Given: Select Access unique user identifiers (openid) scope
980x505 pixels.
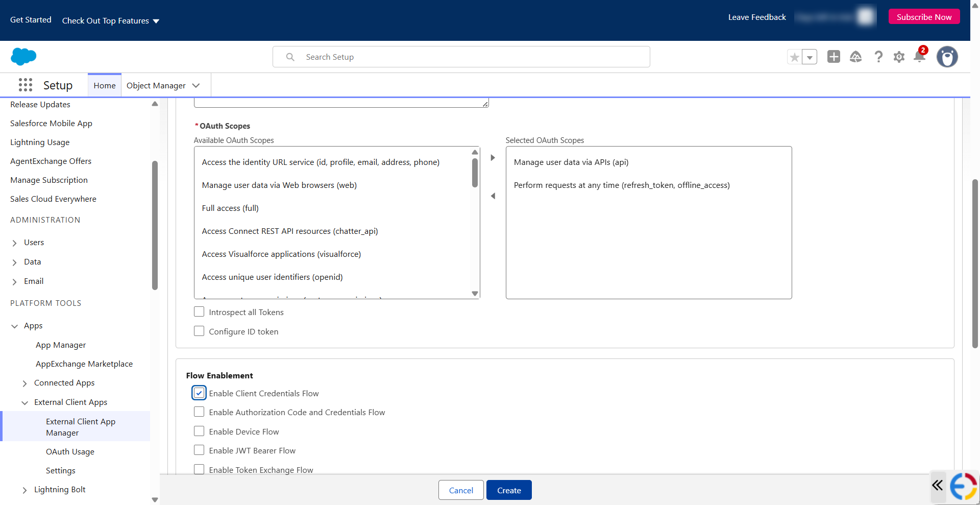Looking at the screenshot, I should click(272, 277).
